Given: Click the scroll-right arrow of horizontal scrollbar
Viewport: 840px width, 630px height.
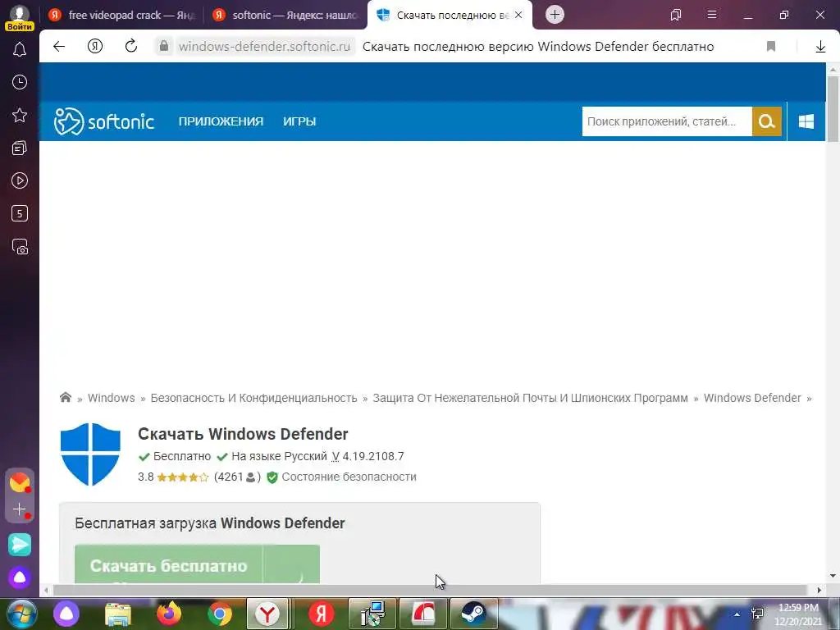Looking at the screenshot, I should point(819,590).
